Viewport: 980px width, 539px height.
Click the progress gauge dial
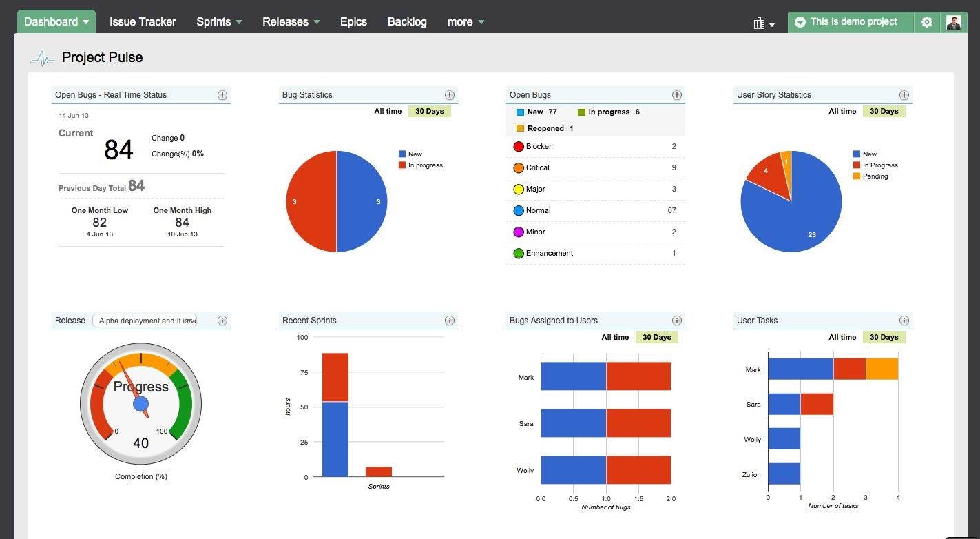[x=141, y=403]
